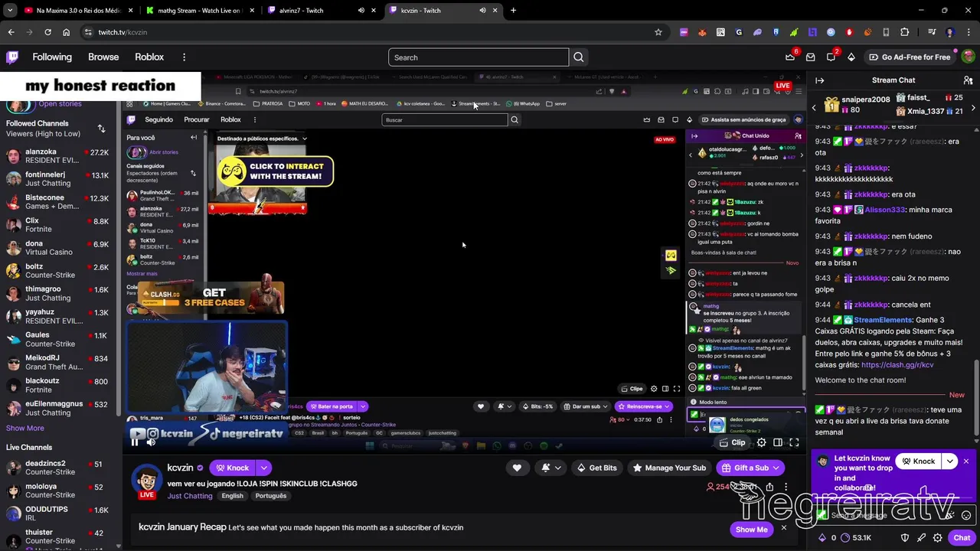
Task: Open the Browse page
Action: [103, 57]
